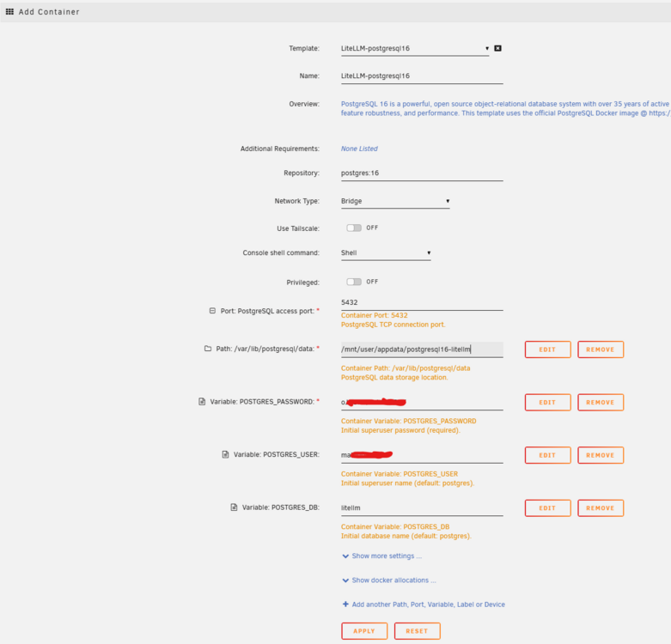Click the document icon beside POSTGRES_DB

tap(234, 507)
